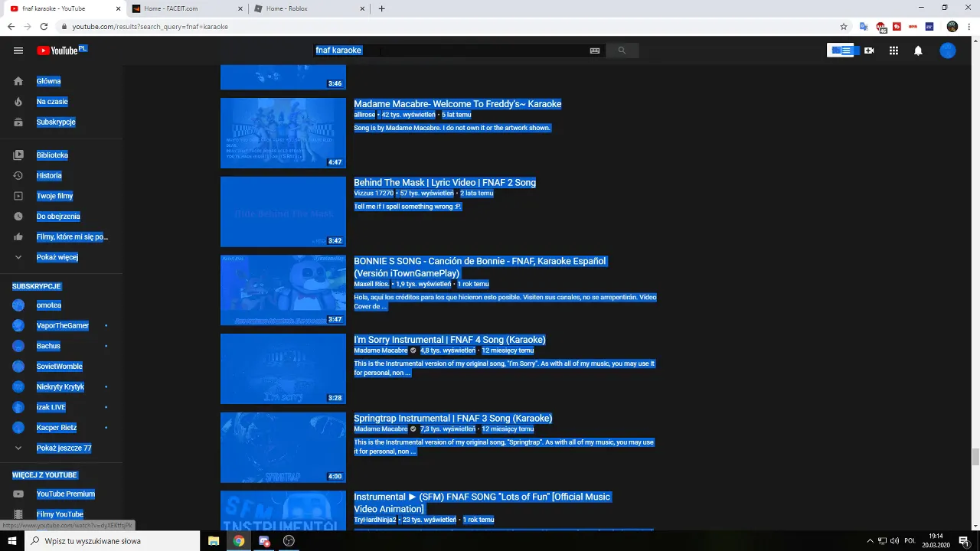The width and height of the screenshot is (980, 551).
Task: Click the magnifier search button
Action: 622,51
